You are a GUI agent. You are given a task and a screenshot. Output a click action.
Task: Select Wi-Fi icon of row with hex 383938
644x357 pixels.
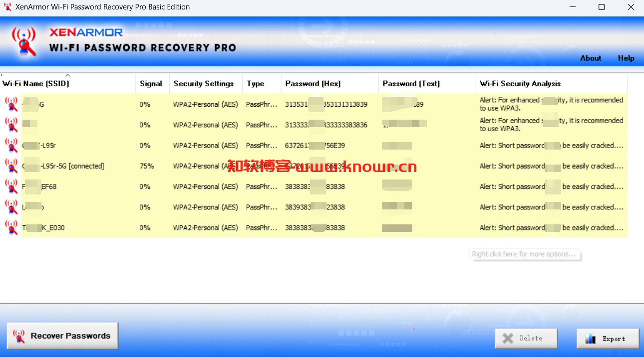click(11, 207)
